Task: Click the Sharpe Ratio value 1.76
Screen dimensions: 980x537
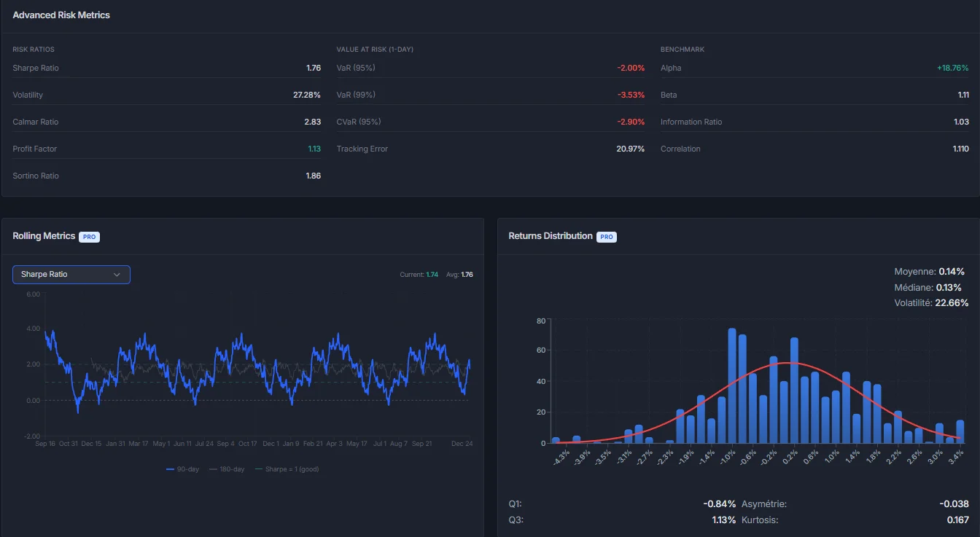Action: click(314, 68)
